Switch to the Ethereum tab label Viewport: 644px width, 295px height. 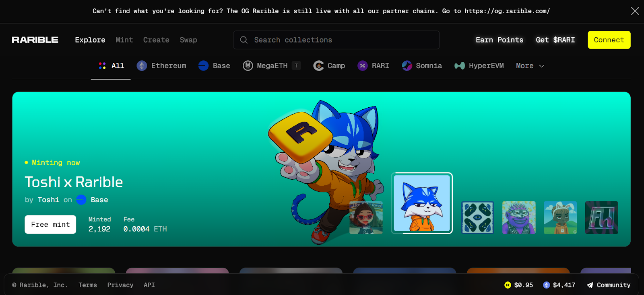169,66
